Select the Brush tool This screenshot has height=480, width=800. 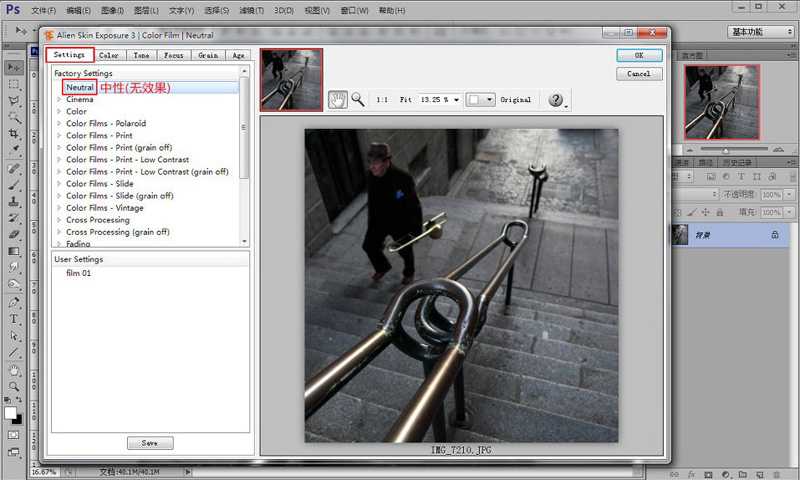pos(14,185)
